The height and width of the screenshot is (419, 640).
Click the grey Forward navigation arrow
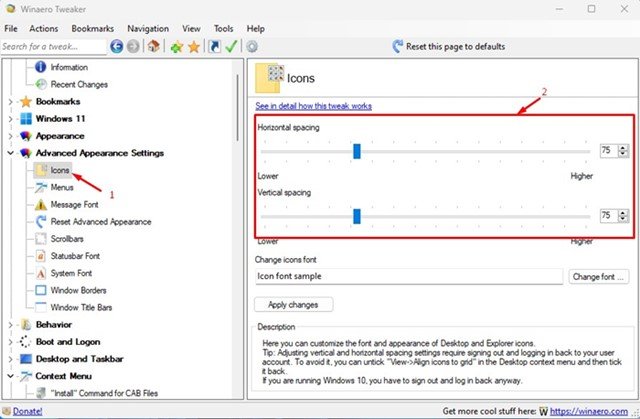pyautogui.click(x=133, y=47)
